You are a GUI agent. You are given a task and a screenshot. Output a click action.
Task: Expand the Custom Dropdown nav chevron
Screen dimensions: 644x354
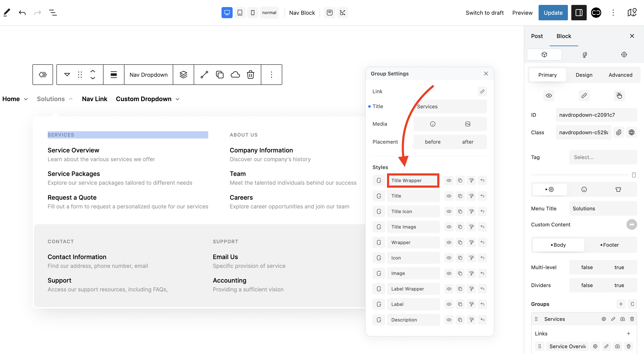tap(177, 99)
